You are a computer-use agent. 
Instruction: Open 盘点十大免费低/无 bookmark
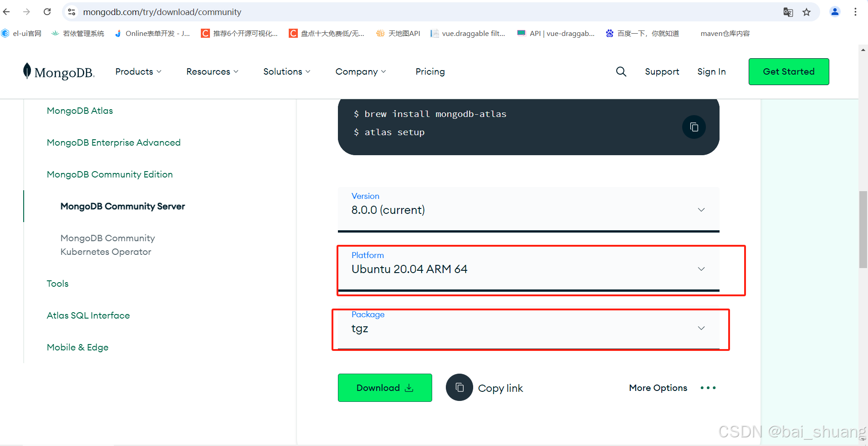(327, 33)
